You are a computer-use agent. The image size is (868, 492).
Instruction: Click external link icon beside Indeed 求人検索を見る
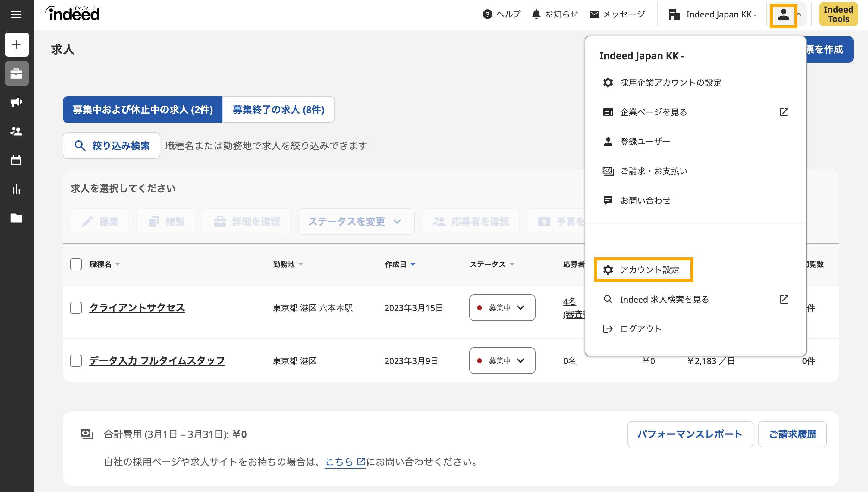point(784,299)
